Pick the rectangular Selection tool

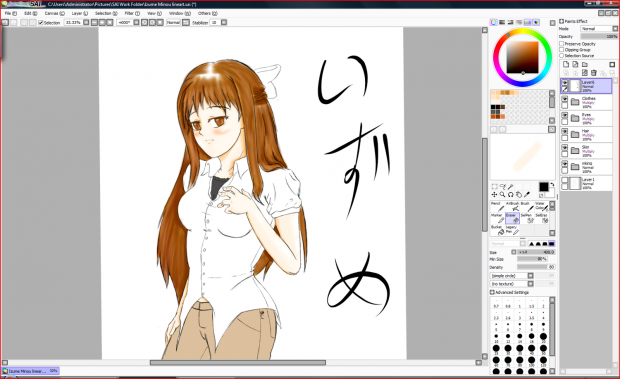(494, 187)
